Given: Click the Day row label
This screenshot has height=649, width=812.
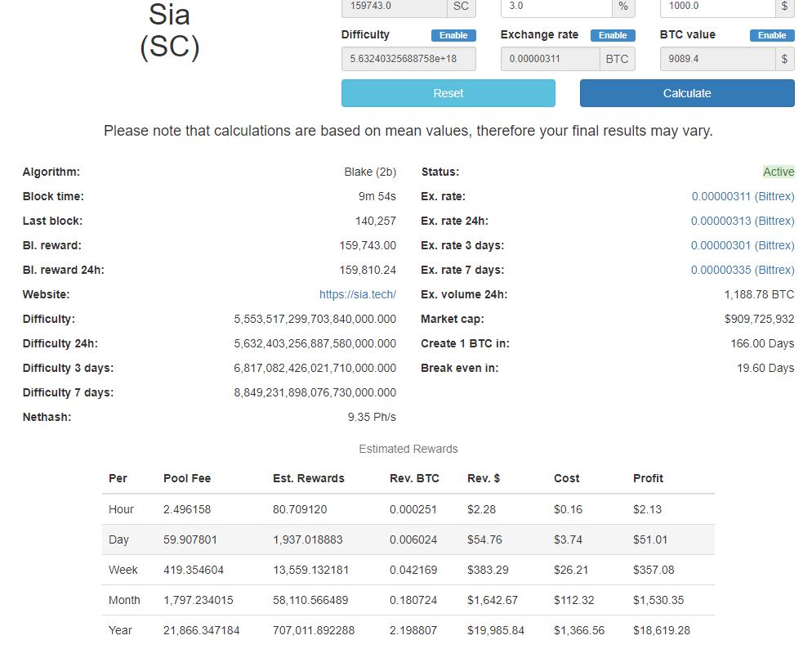Looking at the screenshot, I should tap(118, 539).
